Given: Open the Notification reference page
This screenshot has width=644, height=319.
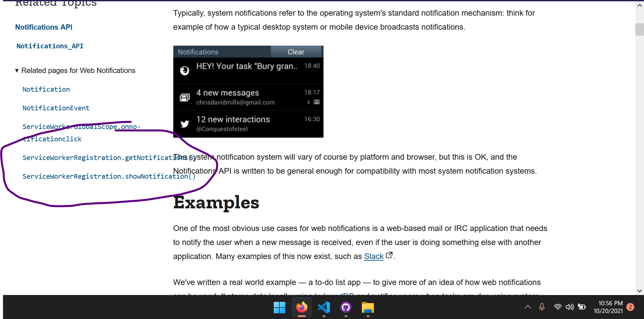Looking at the screenshot, I should click(x=46, y=89).
